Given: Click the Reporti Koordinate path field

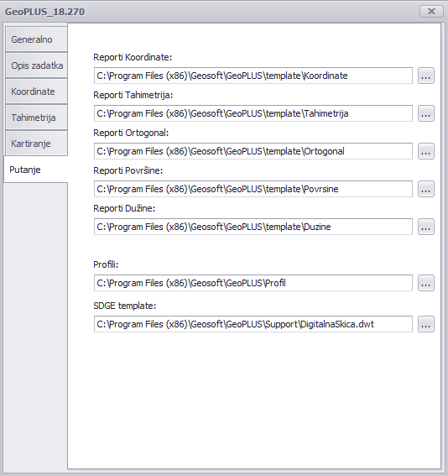Looking at the screenshot, I should pos(253,76).
